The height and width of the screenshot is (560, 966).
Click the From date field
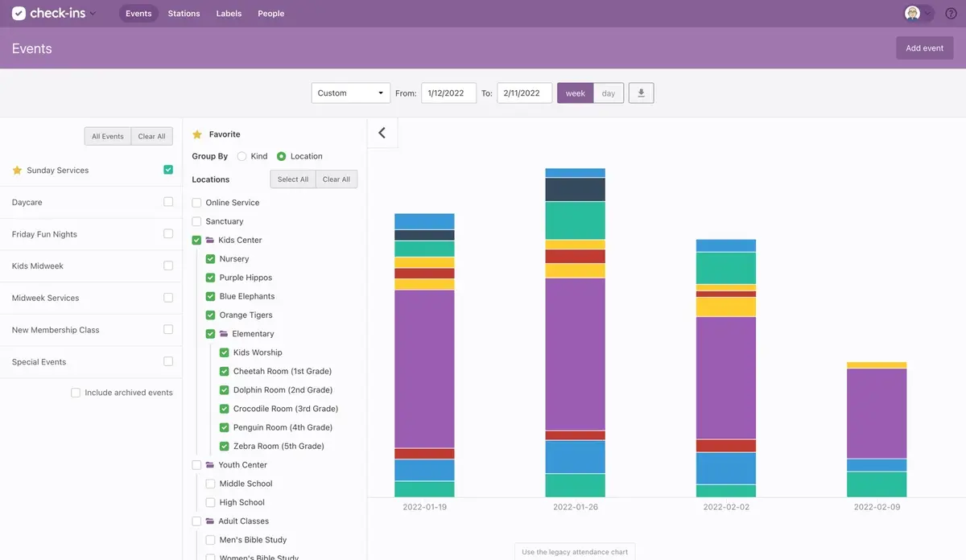click(x=448, y=93)
